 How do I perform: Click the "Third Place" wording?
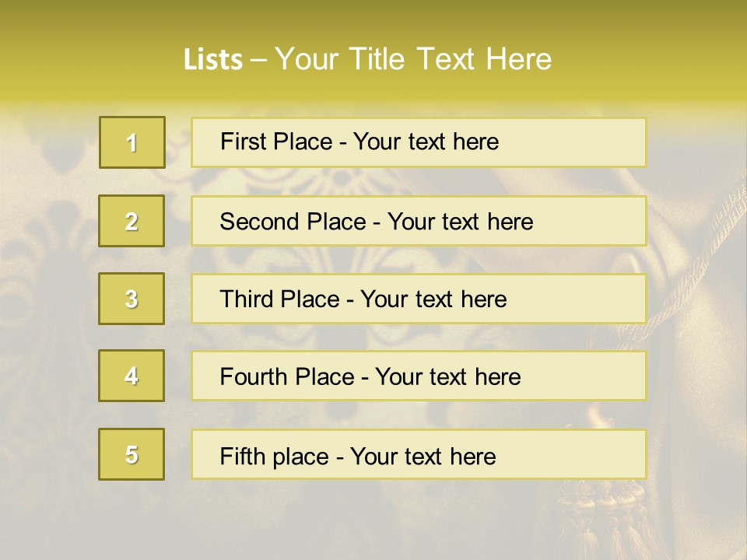280,299
